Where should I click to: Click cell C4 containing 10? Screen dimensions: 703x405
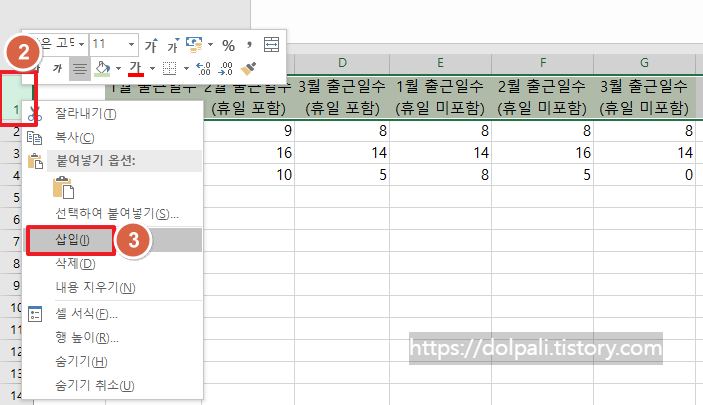tap(249, 175)
